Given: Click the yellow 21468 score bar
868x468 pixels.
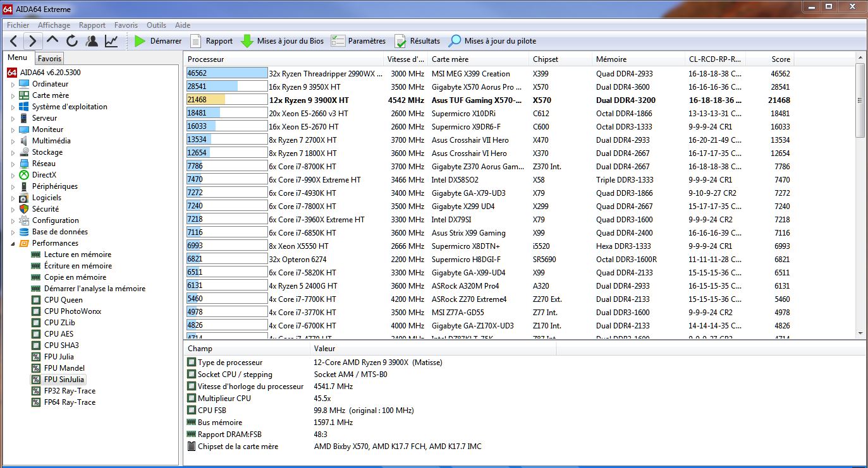Looking at the screenshot, I should click(x=227, y=100).
